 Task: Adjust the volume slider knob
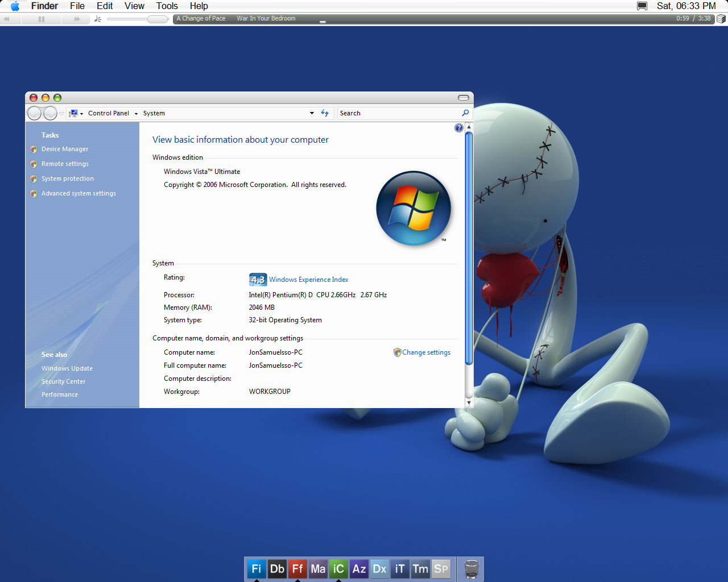pos(158,19)
